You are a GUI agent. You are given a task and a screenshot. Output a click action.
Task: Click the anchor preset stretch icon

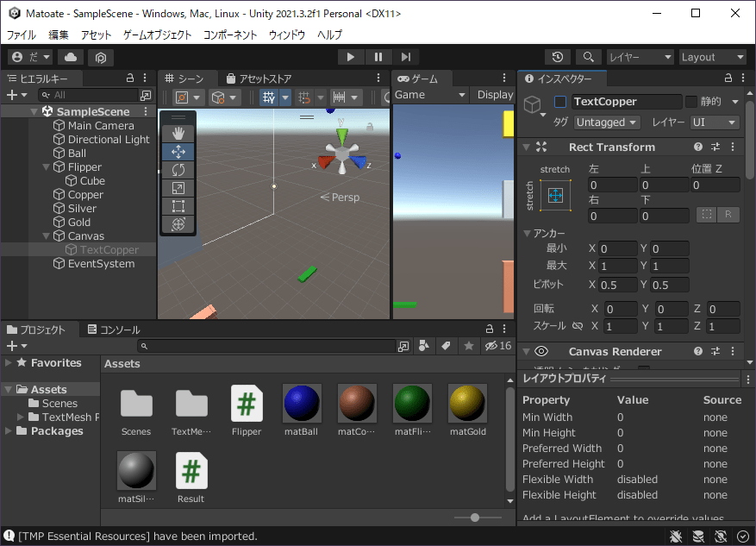(555, 195)
